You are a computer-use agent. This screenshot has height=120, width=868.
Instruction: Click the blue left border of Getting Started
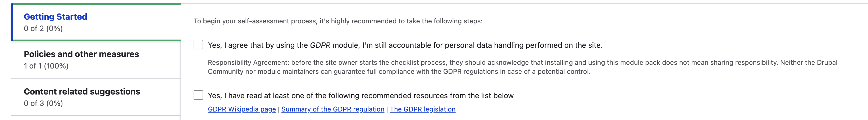click(x=12, y=22)
